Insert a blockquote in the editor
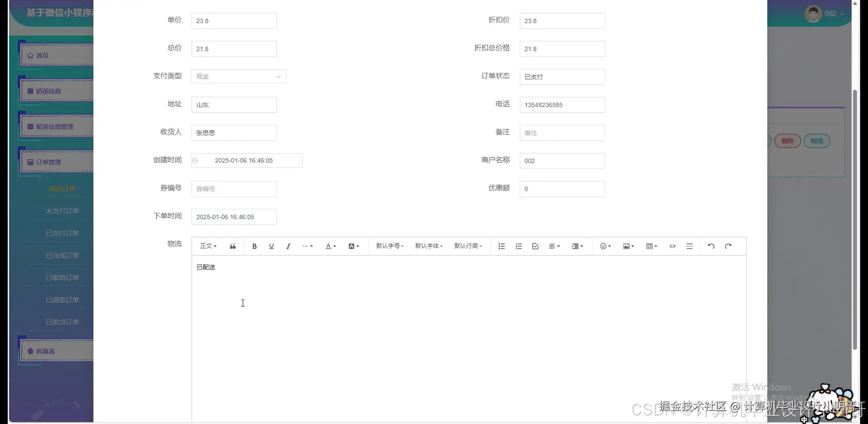Viewport: 868px width, 424px height. (233, 246)
